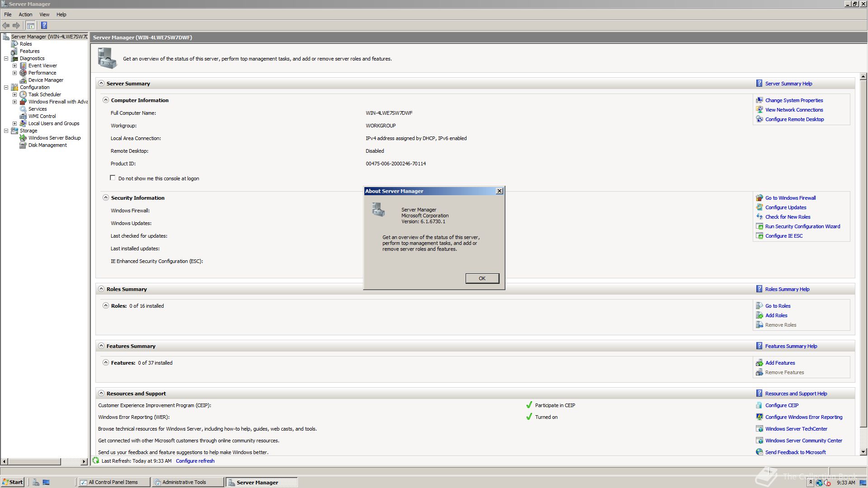This screenshot has width=868, height=488.
Task: Expand Local Users and Groups node
Action: [x=14, y=123]
